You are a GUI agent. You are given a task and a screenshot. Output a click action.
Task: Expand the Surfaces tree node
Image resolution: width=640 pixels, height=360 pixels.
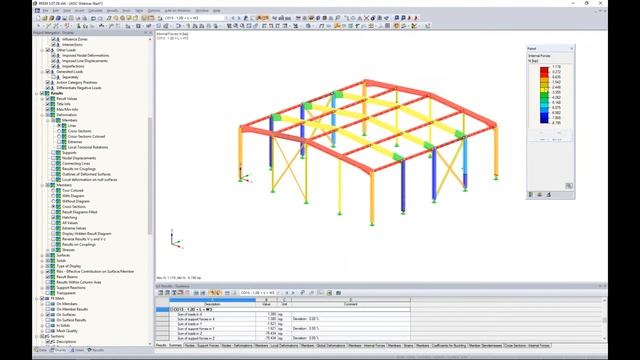pyautogui.click(x=42, y=255)
